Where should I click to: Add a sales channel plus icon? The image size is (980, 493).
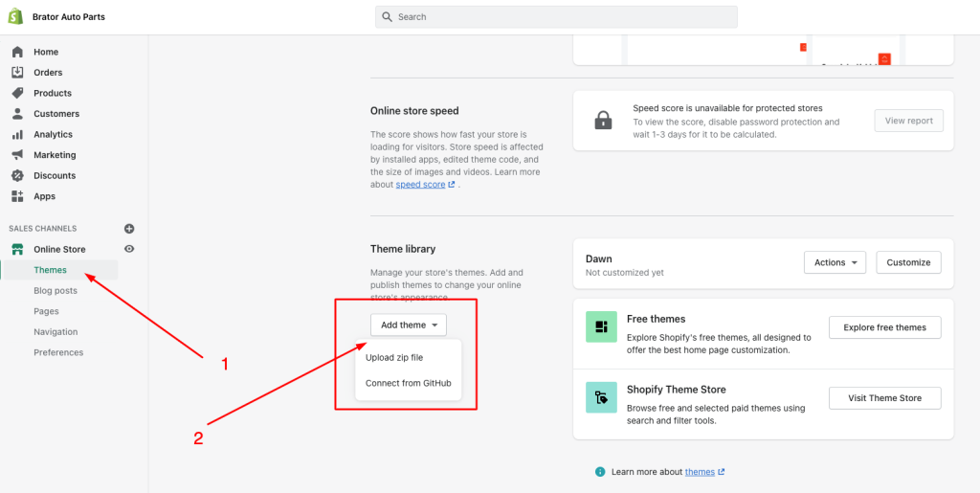[129, 229]
